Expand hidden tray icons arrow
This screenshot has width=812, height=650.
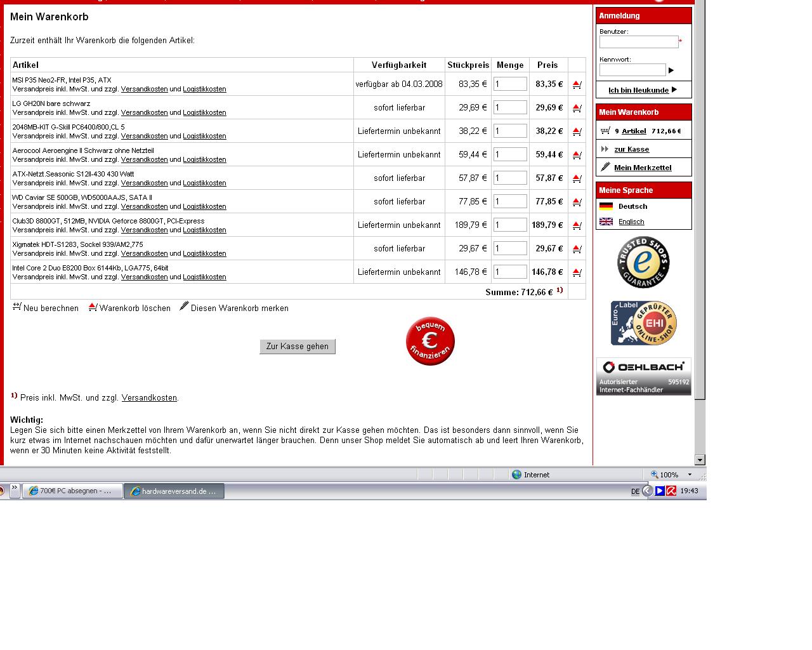[x=647, y=491]
